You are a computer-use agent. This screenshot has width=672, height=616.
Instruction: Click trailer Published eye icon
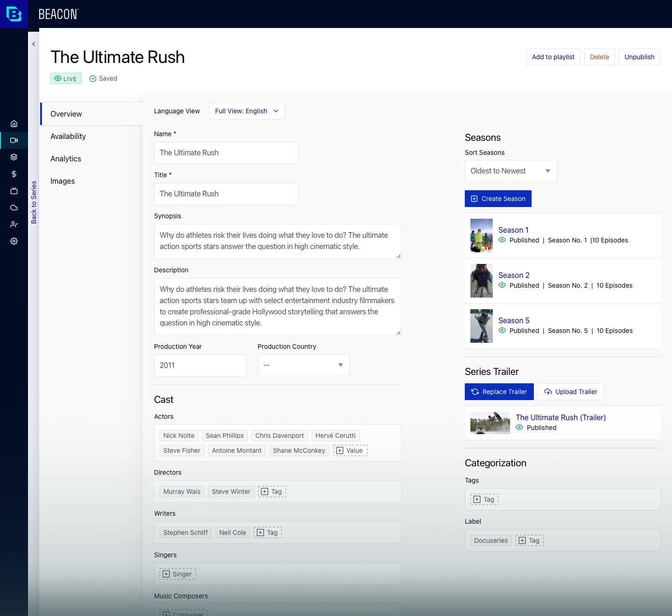click(x=519, y=428)
